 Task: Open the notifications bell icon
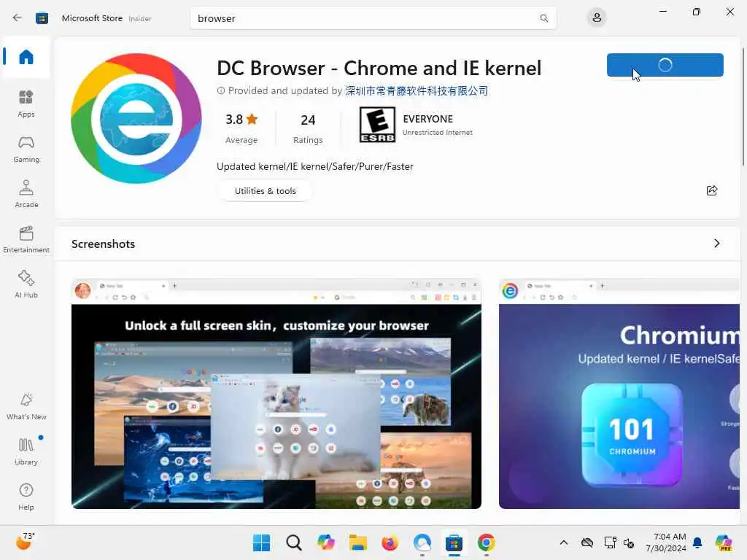point(697,542)
